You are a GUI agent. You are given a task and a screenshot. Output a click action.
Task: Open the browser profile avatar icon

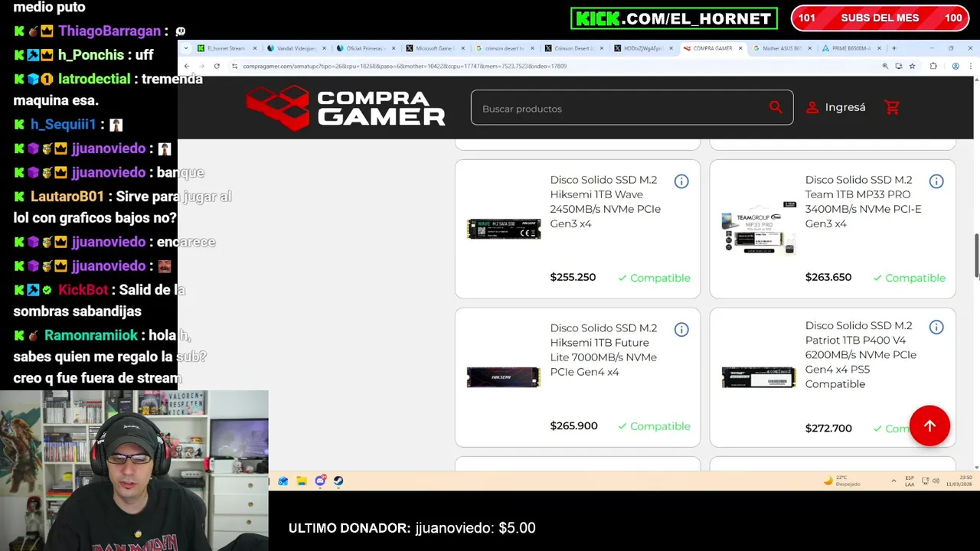tap(955, 67)
